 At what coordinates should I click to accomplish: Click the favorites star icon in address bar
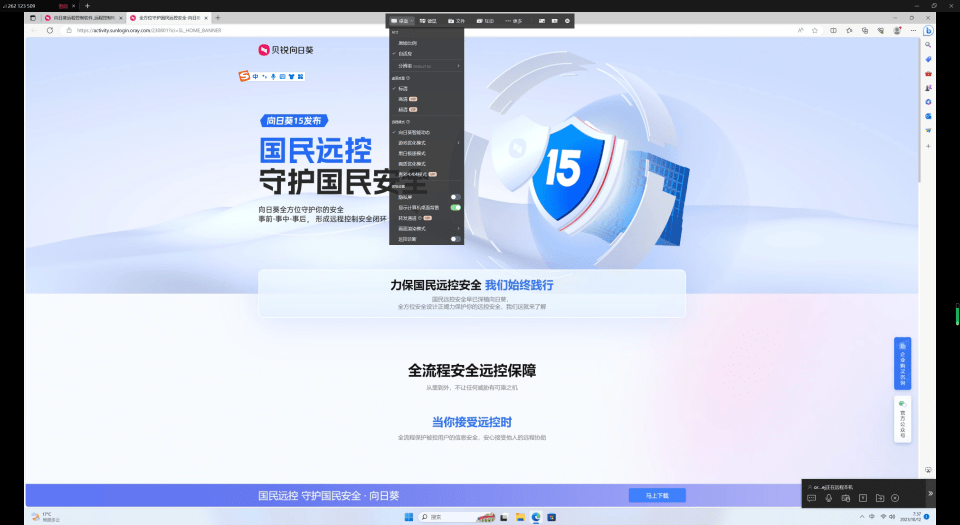(815, 30)
